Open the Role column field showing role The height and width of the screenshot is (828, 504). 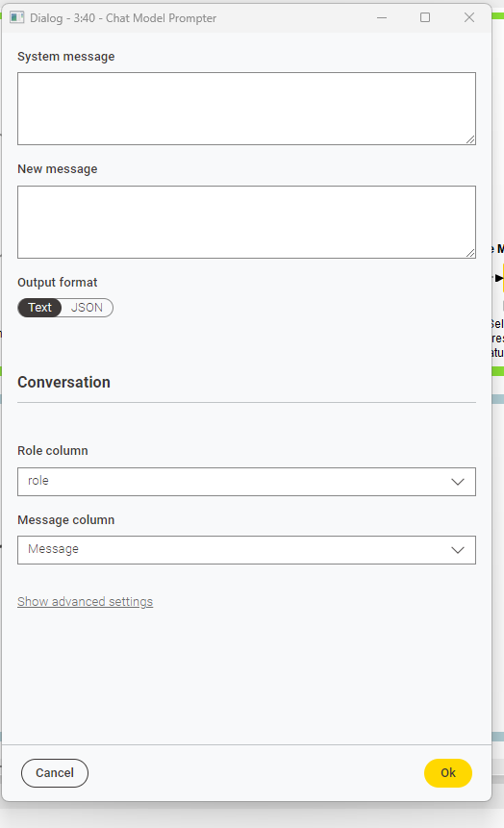pyautogui.click(x=247, y=482)
